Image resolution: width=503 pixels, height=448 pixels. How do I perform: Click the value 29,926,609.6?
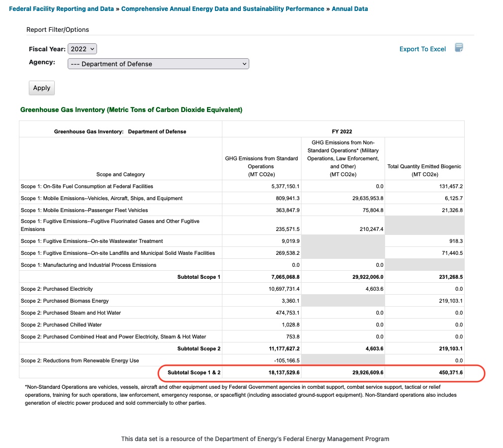(x=368, y=372)
